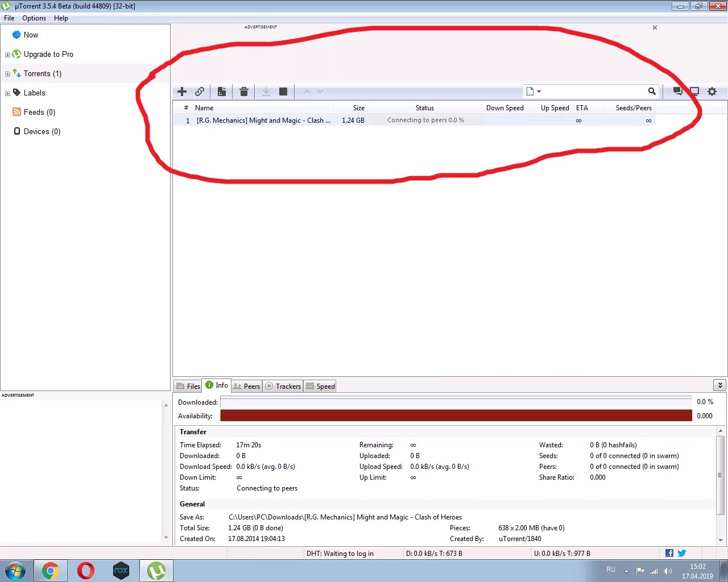Click the Twitter icon in status bar

point(682,553)
